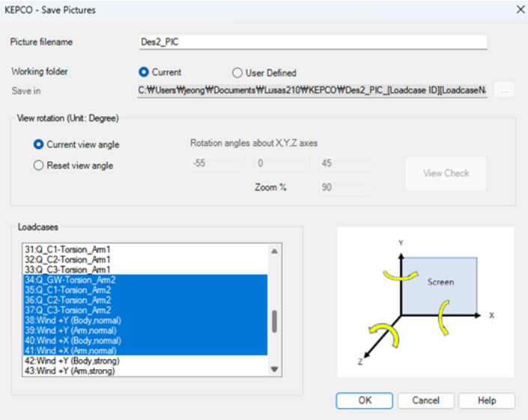Open Help for Save Pictures

click(x=487, y=401)
